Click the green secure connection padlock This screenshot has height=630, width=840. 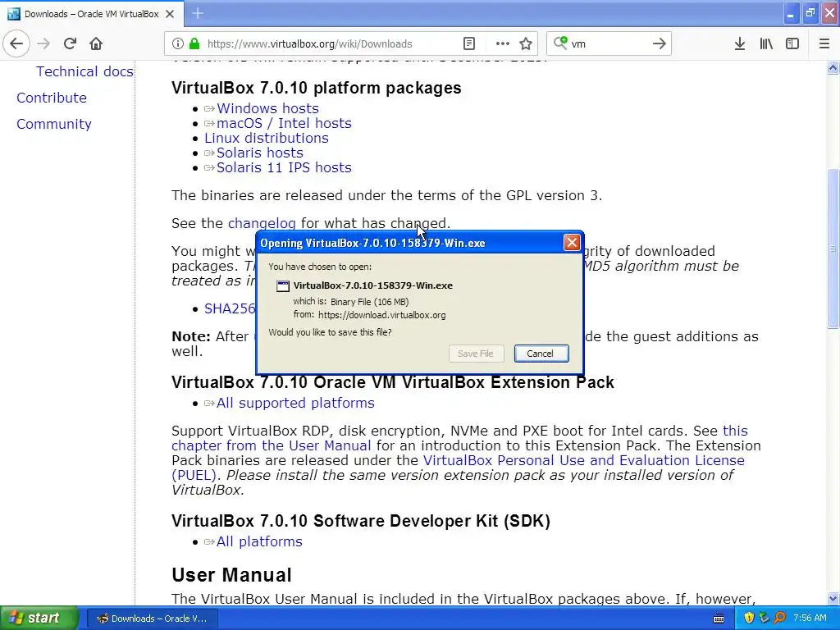pos(194,43)
